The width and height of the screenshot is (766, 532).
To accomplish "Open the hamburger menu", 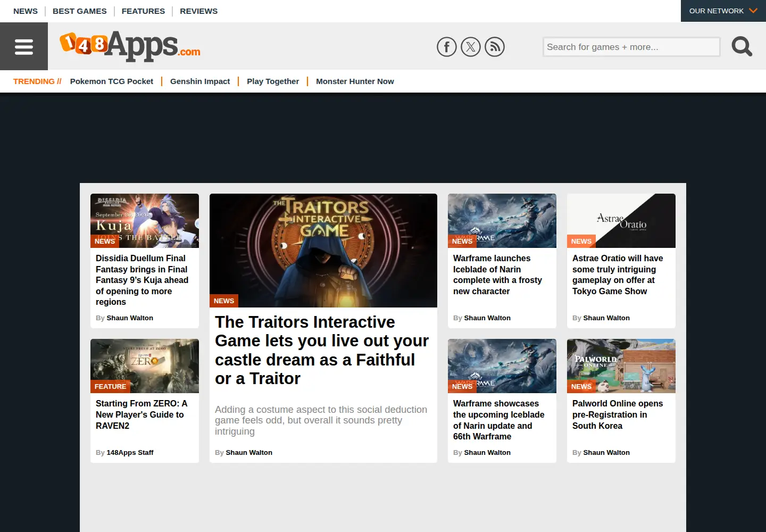I will point(24,46).
